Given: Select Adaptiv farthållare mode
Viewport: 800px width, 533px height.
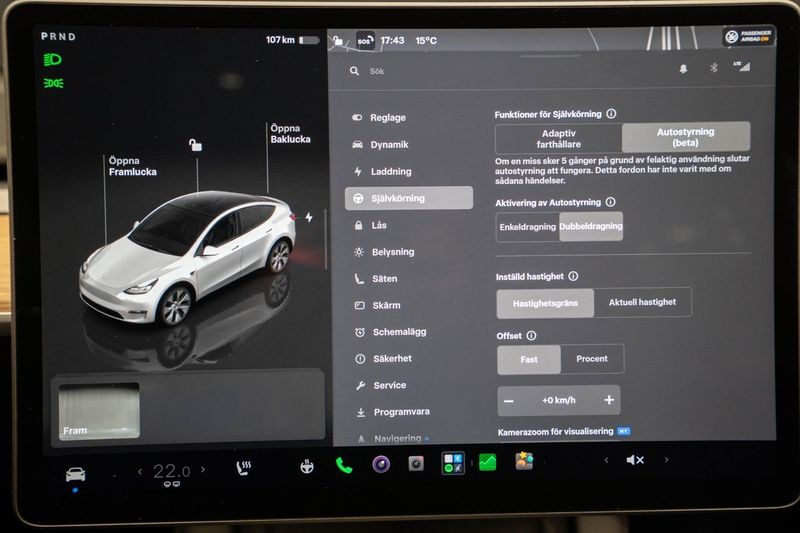Looking at the screenshot, I should [558, 138].
